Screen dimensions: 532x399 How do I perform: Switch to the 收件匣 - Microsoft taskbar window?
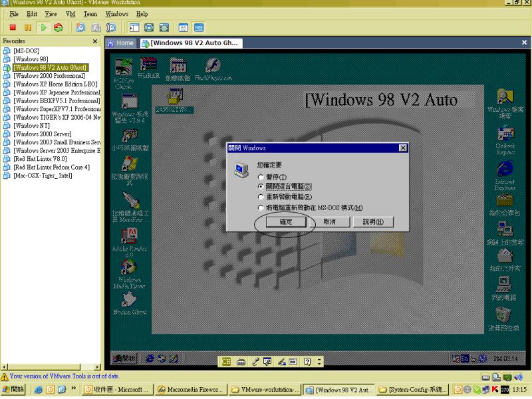(118, 390)
